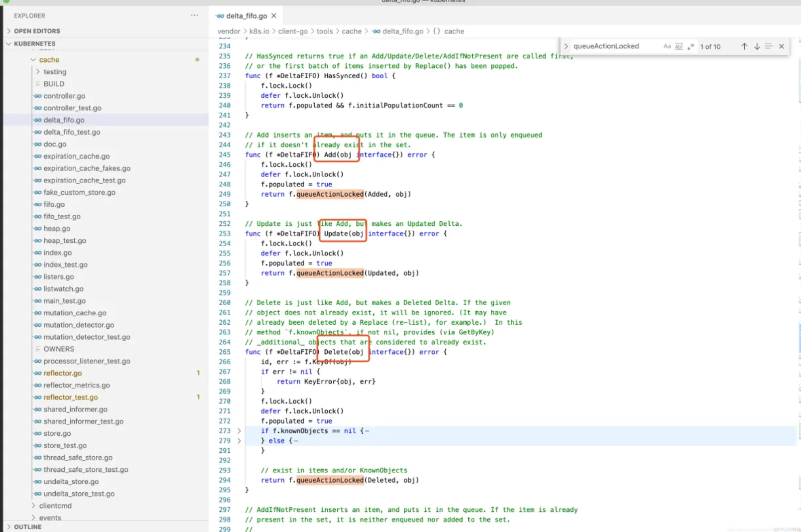
Task: Open controller.go in the explorer
Action: click(x=64, y=96)
